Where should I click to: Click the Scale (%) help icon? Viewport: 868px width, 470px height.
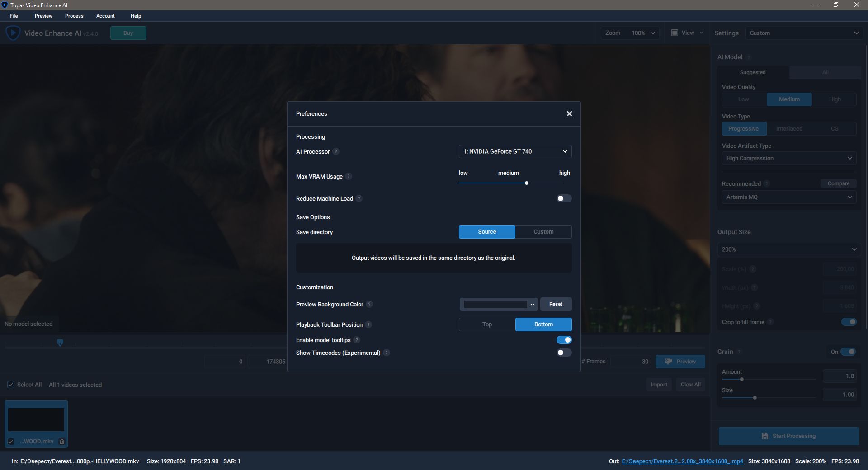click(x=753, y=269)
